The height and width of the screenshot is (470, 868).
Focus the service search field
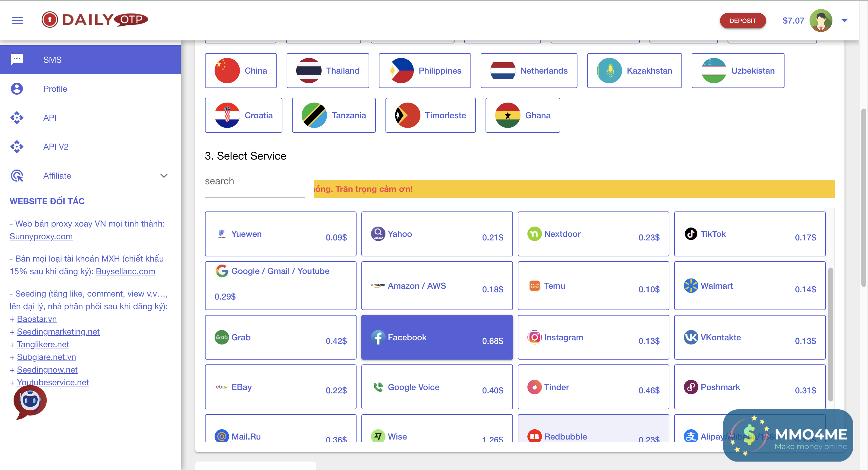click(x=254, y=181)
